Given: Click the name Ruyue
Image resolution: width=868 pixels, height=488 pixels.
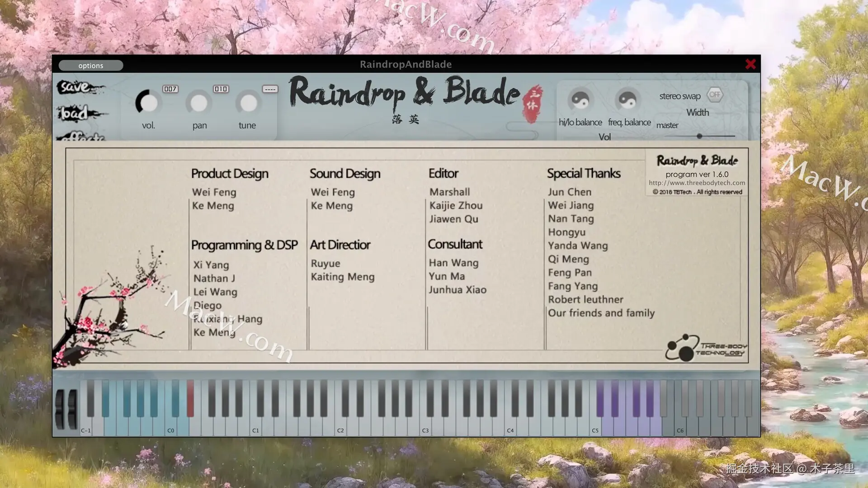Looking at the screenshot, I should [325, 264].
